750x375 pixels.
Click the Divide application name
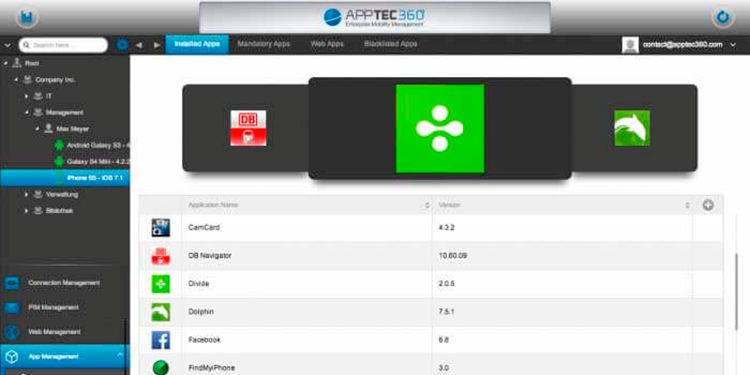tap(199, 284)
